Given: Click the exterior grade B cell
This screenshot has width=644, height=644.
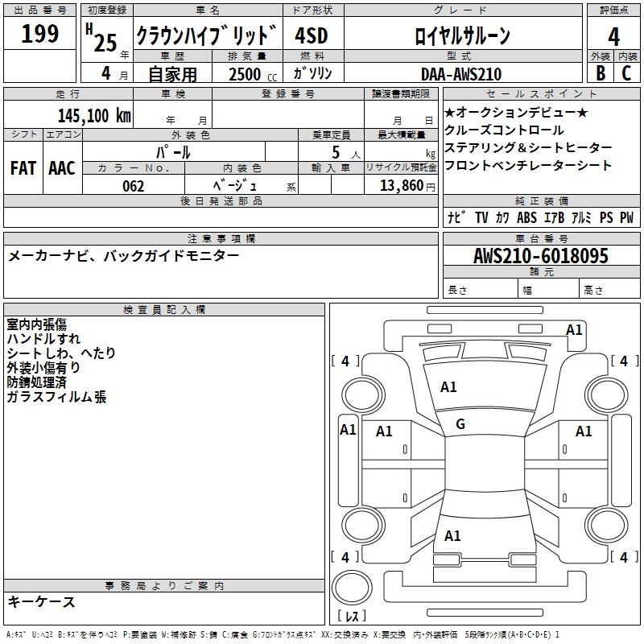Looking at the screenshot, I should pyautogui.click(x=601, y=73).
